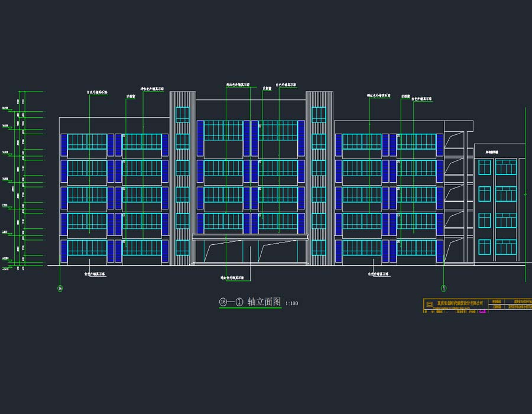
Task: Select the top-left blue shutter panel of left wing
Action: [64, 145]
